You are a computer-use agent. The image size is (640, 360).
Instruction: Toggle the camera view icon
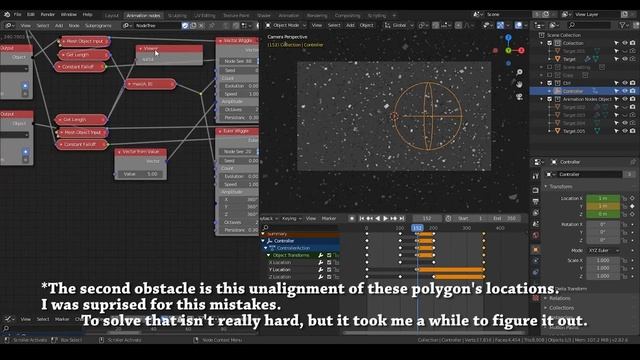pos(519,97)
